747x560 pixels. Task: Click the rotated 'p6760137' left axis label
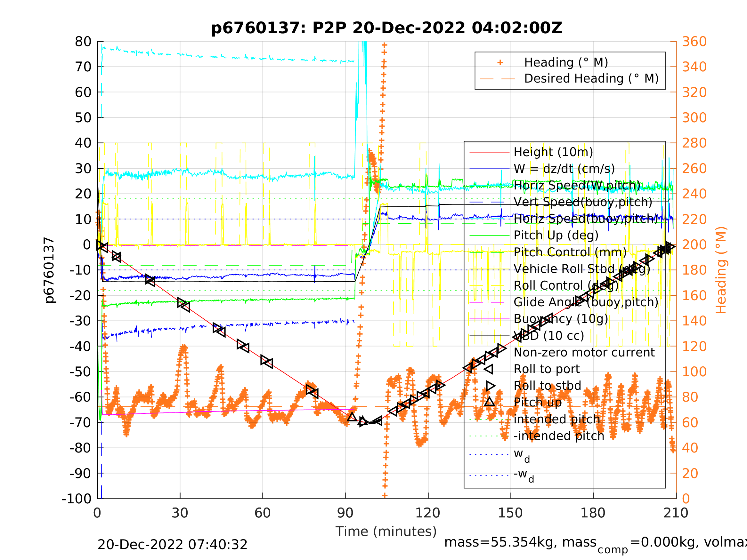point(50,270)
